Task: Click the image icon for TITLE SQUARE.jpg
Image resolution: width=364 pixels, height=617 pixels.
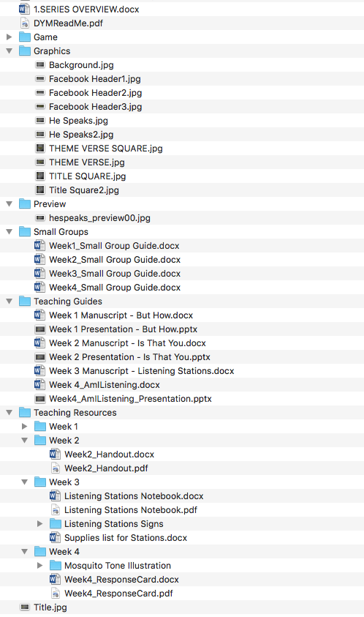Action: (40, 176)
